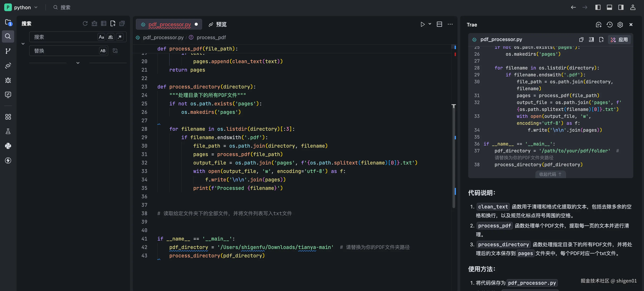Toggle match whole word option
Viewport: 644px width, 291px height.
click(111, 37)
